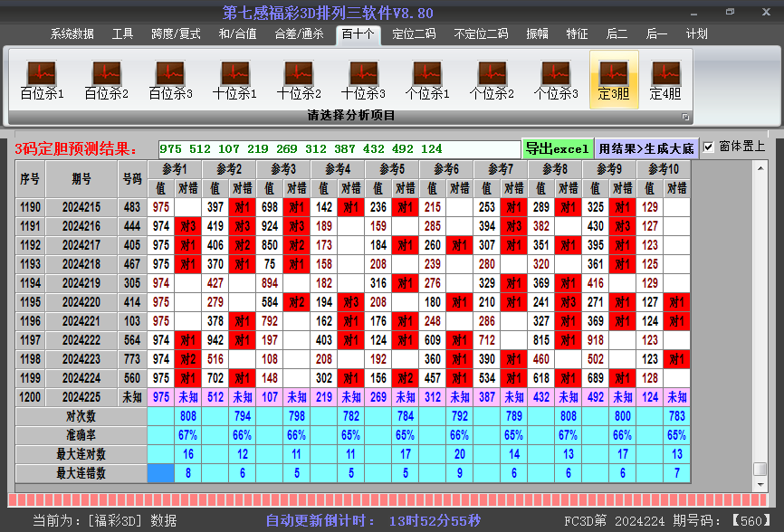Select the 百位杀1 analysis icon
The image size is (784, 532).
[x=42, y=80]
